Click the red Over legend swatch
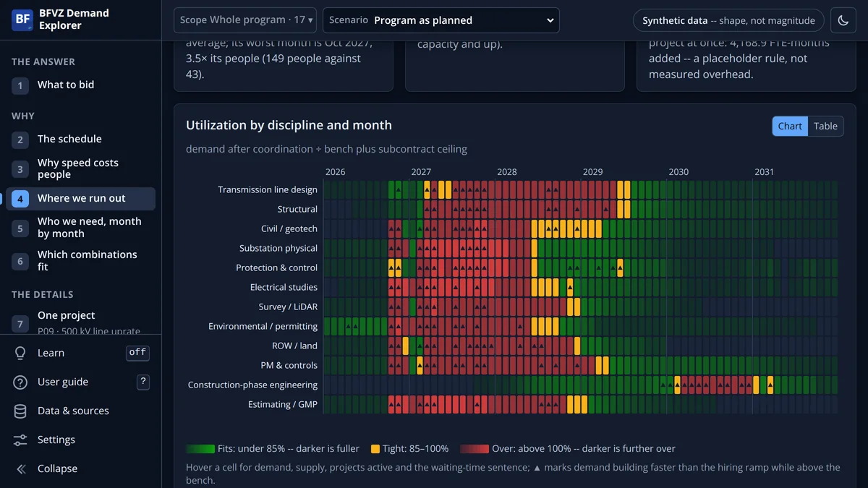Image resolution: width=868 pixels, height=488 pixels. pyautogui.click(x=475, y=449)
